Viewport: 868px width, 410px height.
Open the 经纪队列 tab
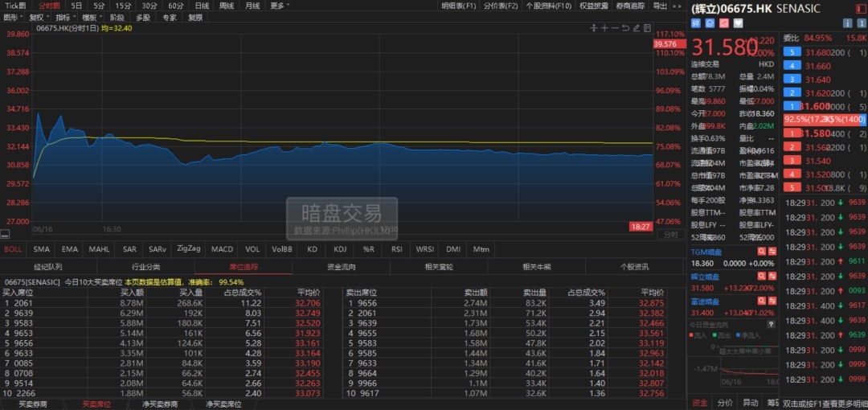tap(48, 267)
